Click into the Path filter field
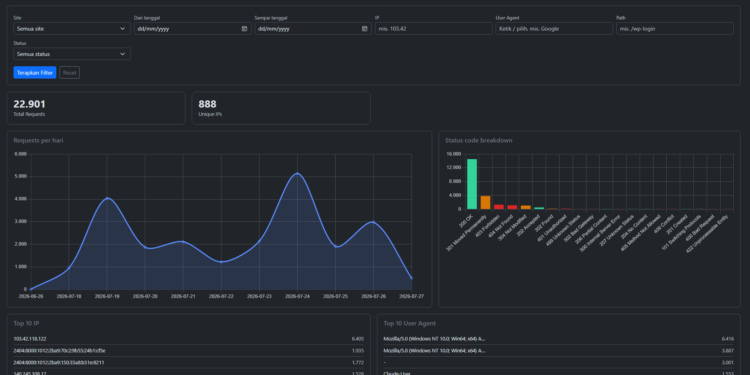750x375 pixels. coord(675,29)
